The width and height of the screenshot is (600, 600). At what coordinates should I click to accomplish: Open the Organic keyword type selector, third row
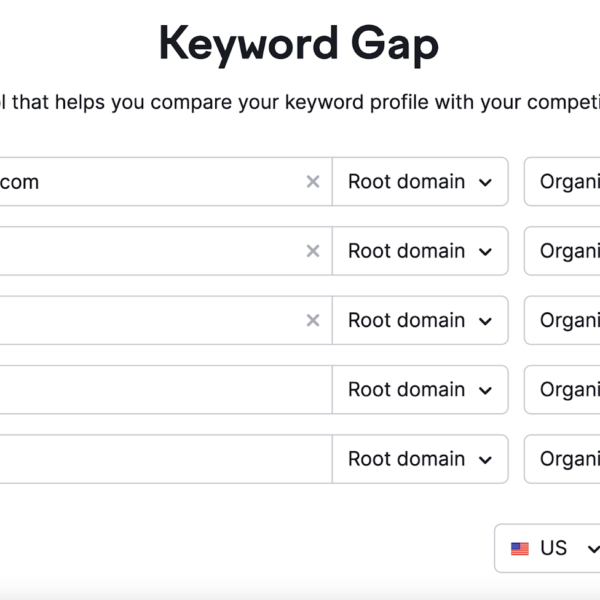tap(562, 320)
